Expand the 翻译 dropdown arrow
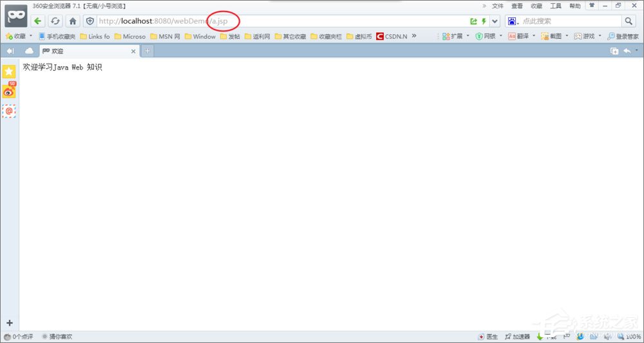This screenshot has width=644, height=343. (534, 36)
